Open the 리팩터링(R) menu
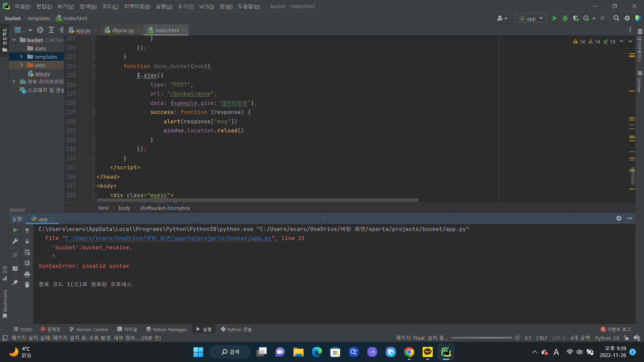This screenshot has width=644, height=362. point(137,6)
